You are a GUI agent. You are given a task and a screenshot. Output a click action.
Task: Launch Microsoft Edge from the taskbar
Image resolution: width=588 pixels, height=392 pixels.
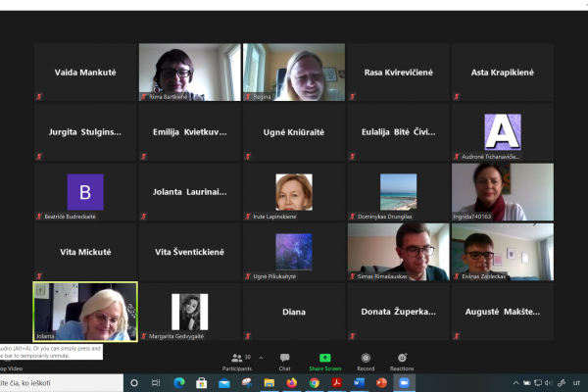tap(179, 383)
